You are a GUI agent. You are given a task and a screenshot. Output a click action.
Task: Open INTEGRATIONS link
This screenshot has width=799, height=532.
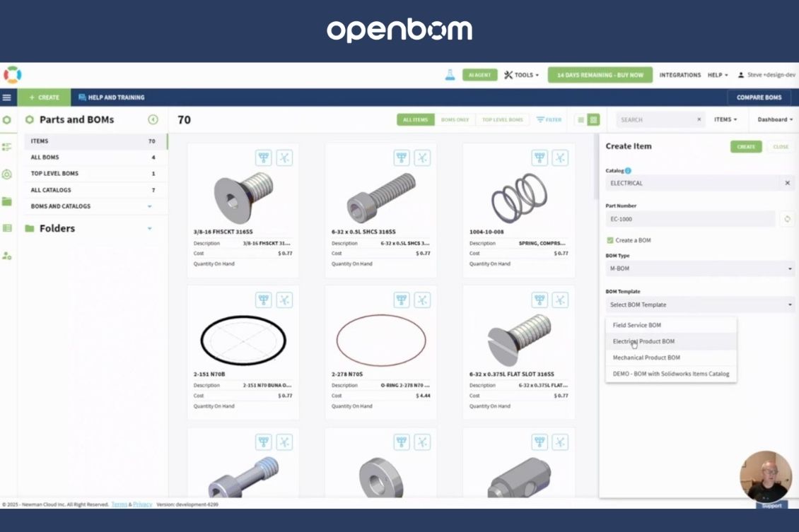pyautogui.click(x=680, y=75)
